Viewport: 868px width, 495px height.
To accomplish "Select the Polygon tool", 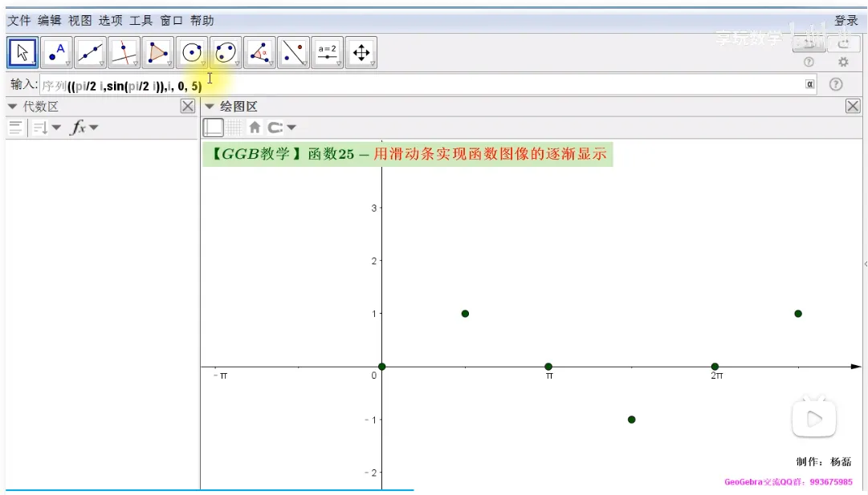I will point(158,53).
